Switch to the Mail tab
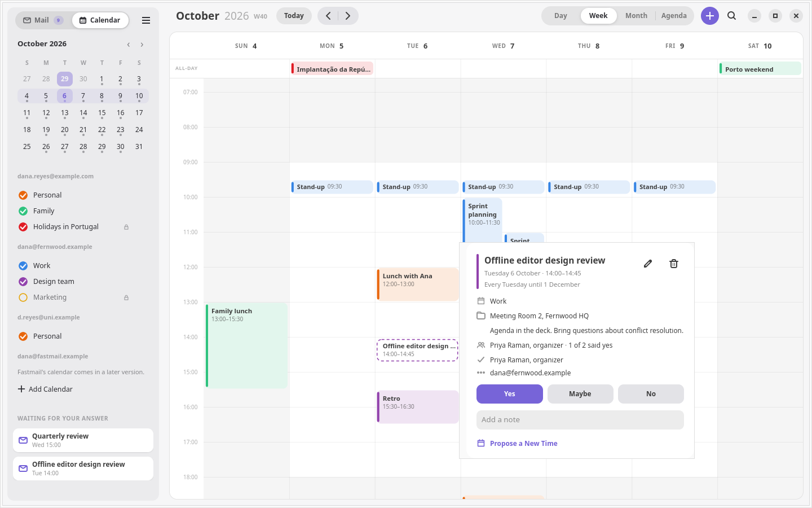This screenshot has height=508, width=812. [x=42, y=20]
